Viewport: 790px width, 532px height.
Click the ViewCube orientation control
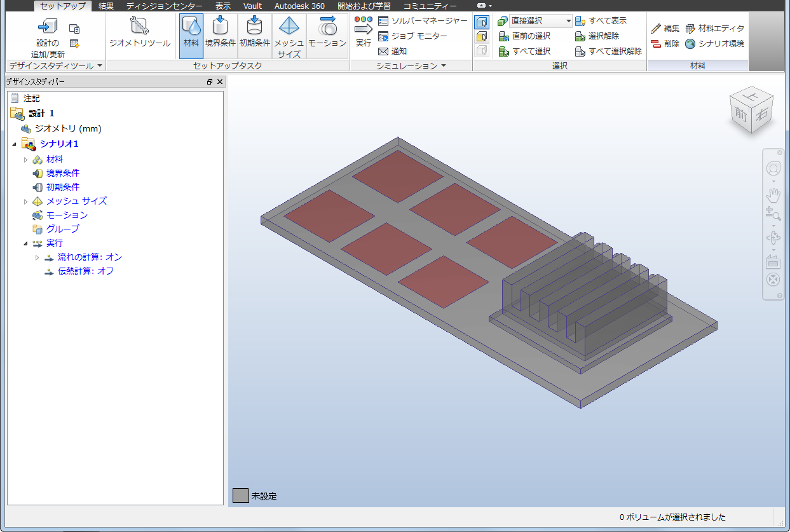(752, 111)
